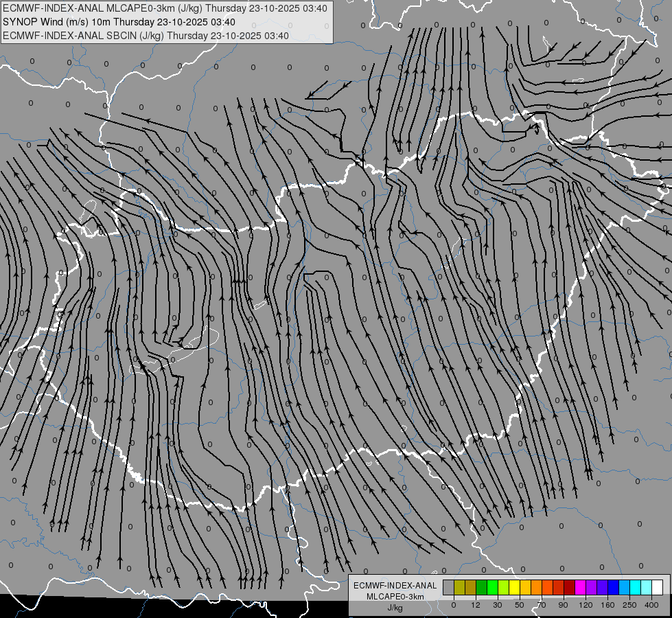Image resolution: width=672 pixels, height=618 pixels.
Task: Pick the pure yellow legend swatch
Action: (x=515, y=587)
